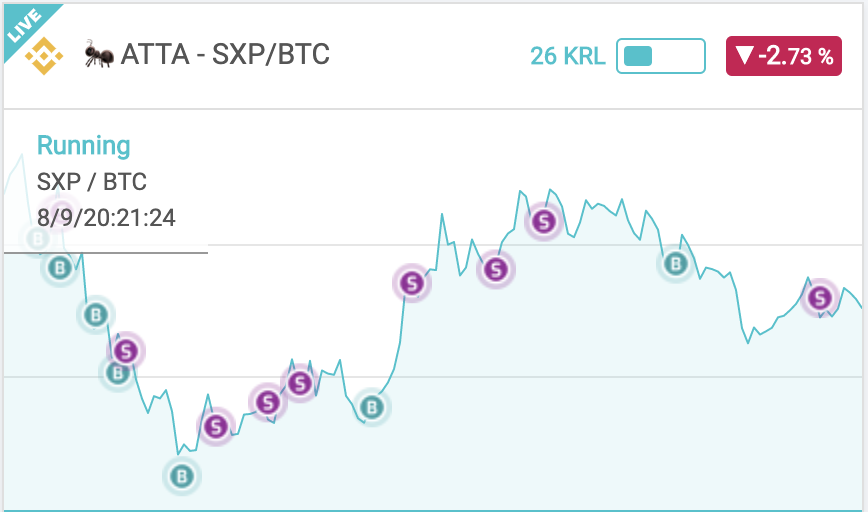Click the down triangle in the percentage badge

tap(745, 55)
